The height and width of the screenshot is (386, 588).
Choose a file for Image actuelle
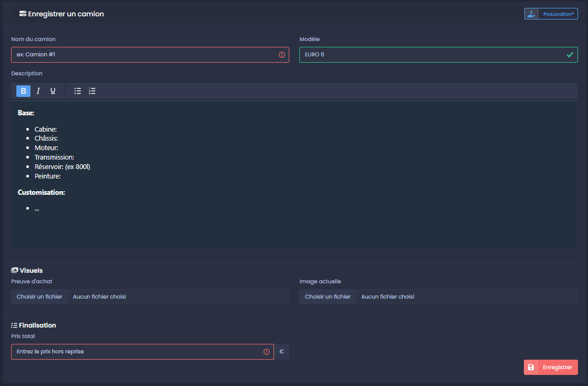point(328,296)
